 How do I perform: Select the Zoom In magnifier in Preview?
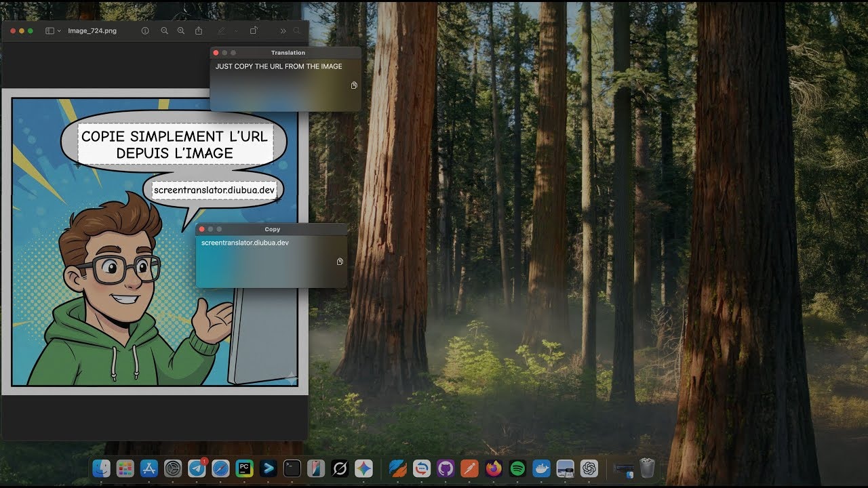click(x=180, y=30)
